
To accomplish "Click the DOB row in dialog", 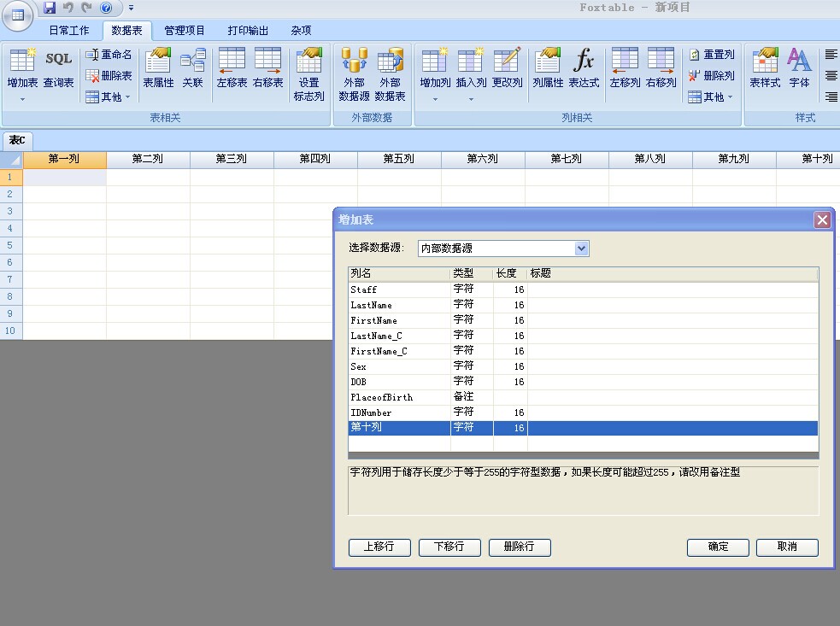I will [583, 382].
